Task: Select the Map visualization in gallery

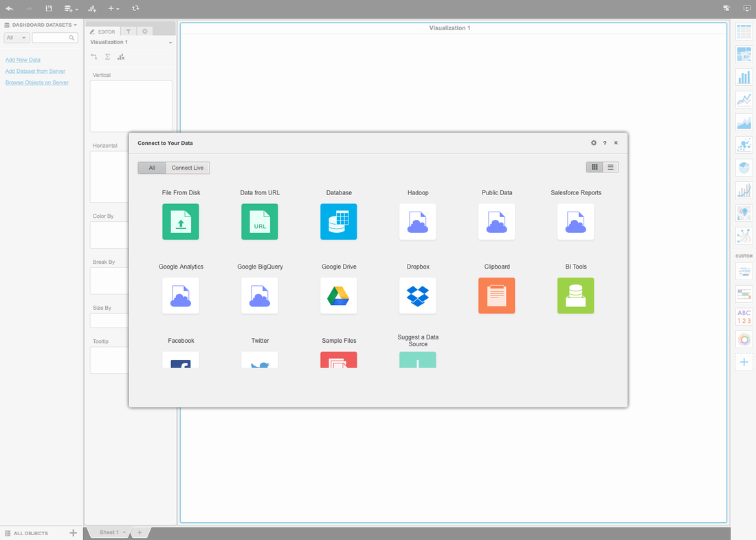Action: [x=744, y=213]
